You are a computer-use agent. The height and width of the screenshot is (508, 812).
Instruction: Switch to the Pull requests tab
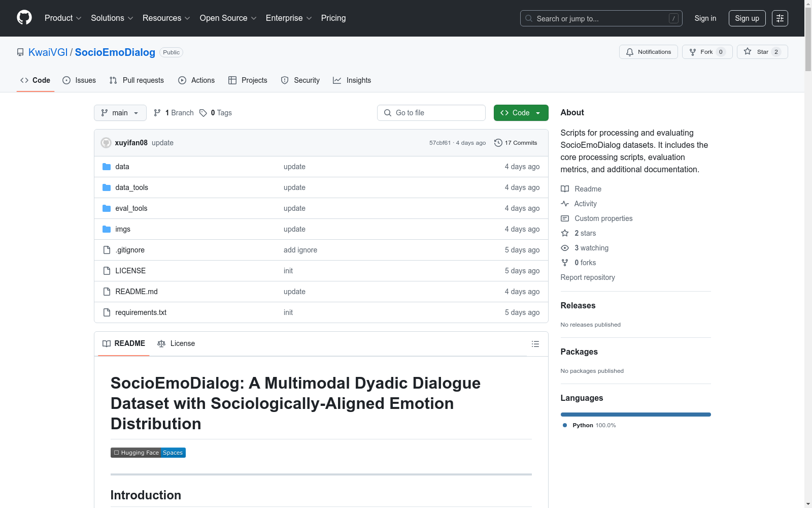(137, 80)
